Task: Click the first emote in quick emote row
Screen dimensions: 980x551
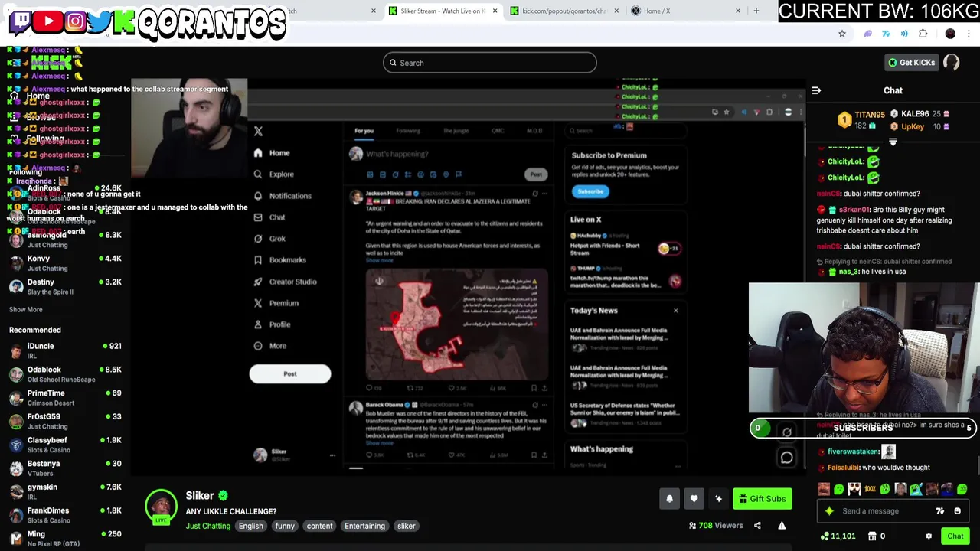Action: (x=824, y=489)
